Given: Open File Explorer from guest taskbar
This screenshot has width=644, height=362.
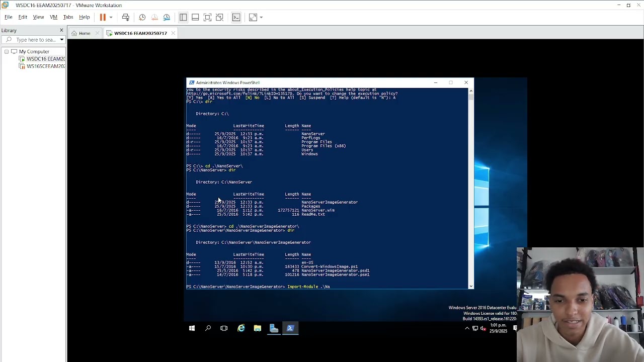Looking at the screenshot, I should point(257,328).
